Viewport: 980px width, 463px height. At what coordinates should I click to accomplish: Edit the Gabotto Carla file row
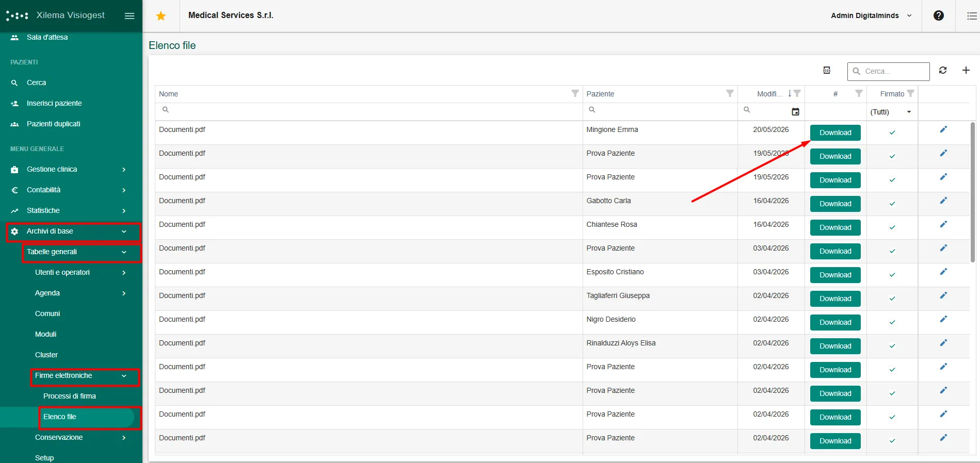pyautogui.click(x=943, y=201)
